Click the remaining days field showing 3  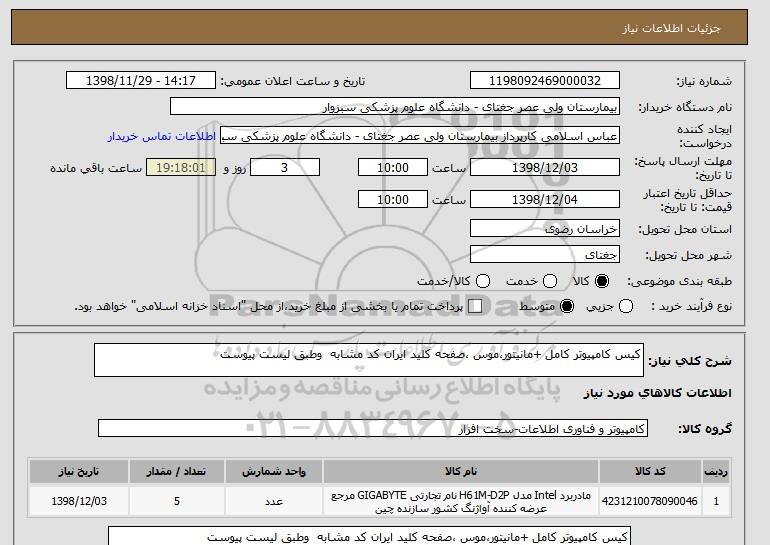[285, 167]
